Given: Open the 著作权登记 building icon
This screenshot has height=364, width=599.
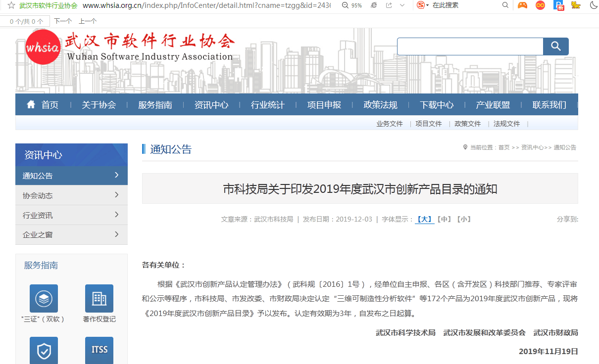Looking at the screenshot, I should click(x=99, y=298).
